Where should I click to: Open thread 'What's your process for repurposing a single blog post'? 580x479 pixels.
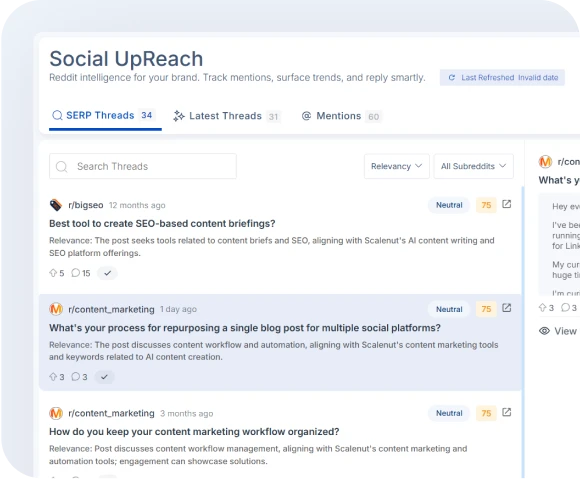(245, 328)
